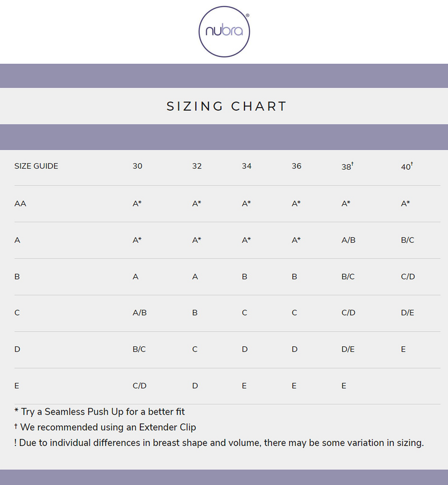The height and width of the screenshot is (485, 448).
Task: Click the A/B cell in the C cup row
Action: click(x=140, y=313)
